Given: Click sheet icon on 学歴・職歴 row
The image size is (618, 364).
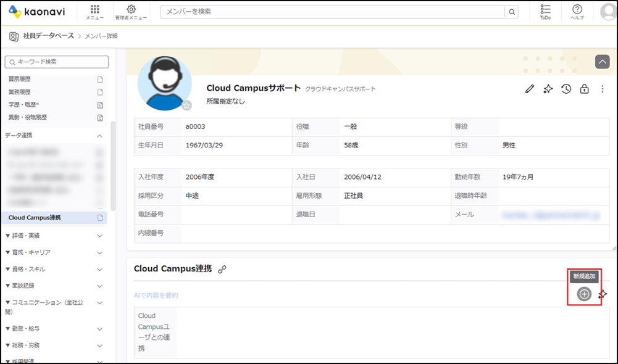Looking at the screenshot, I should [100, 105].
